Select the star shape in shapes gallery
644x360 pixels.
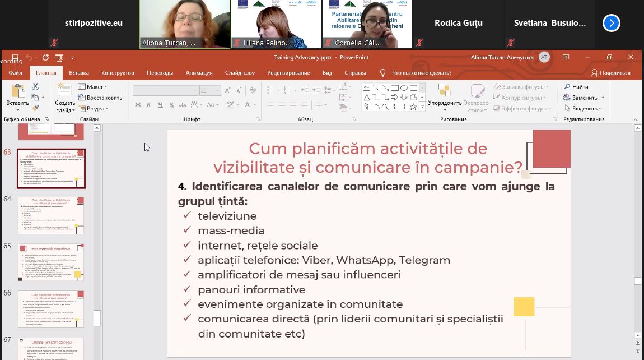(413, 107)
